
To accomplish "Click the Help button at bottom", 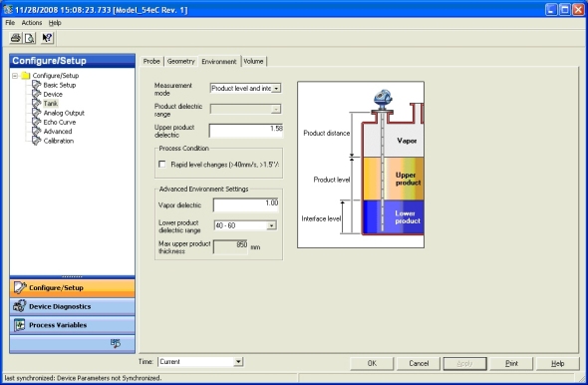I will 558,363.
